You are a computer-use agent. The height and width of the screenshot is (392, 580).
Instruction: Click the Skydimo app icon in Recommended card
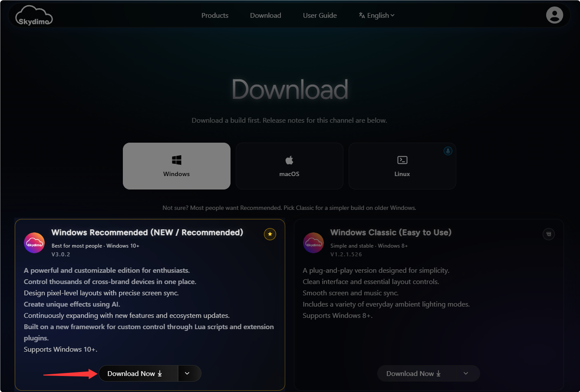click(x=34, y=243)
